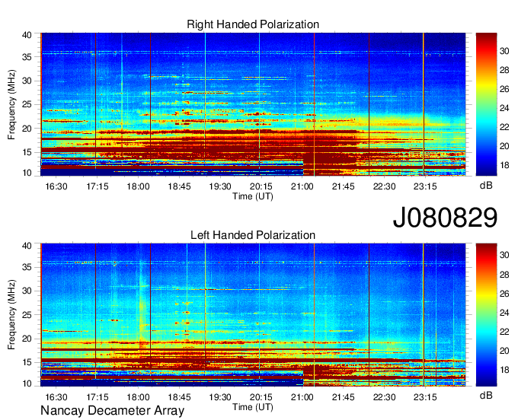The image size is (518, 420).
Task: Click the 24 dB label on upper color bar
Action: pyautogui.click(x=504, y=108)
